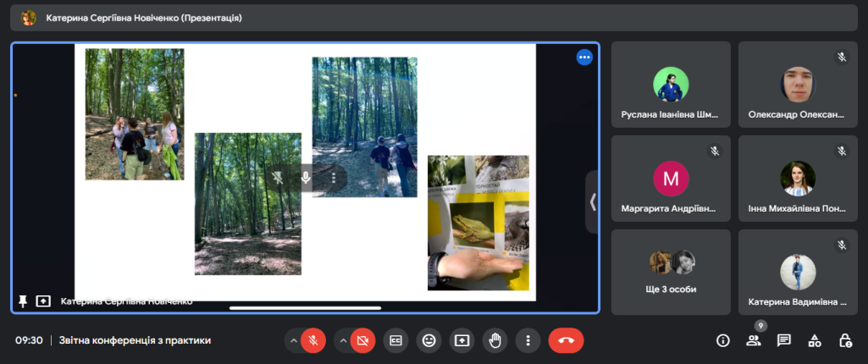The height and width of the screenshot is (364, 868).
Task: Click the presentation screen-share icon in tile
Action: pos(43,301)
